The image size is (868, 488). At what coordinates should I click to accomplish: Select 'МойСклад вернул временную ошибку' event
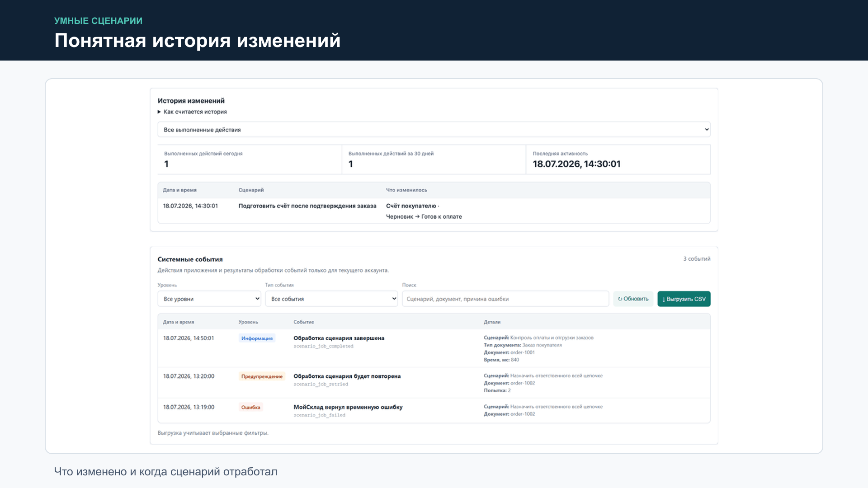(348, 407)
